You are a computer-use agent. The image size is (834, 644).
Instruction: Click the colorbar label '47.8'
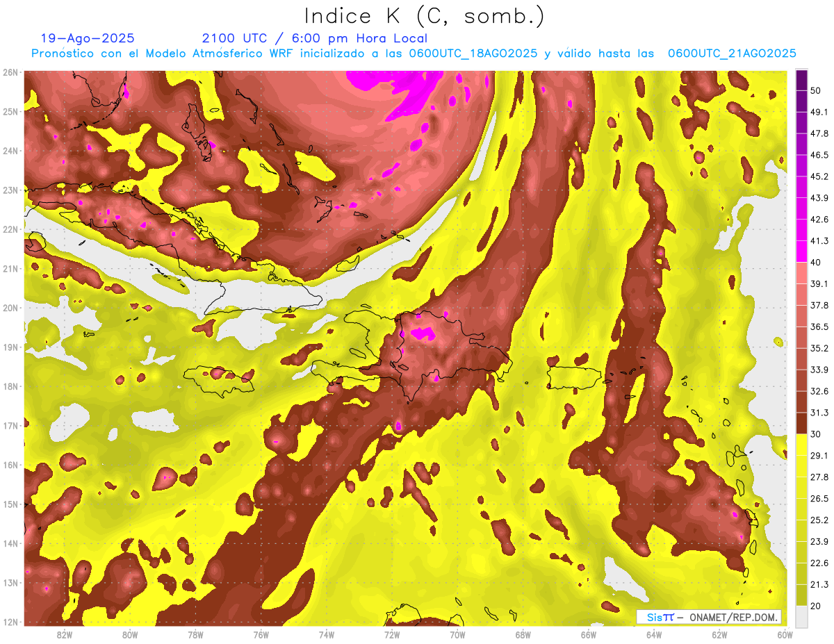pyautogui.click(x=819, y=133)
